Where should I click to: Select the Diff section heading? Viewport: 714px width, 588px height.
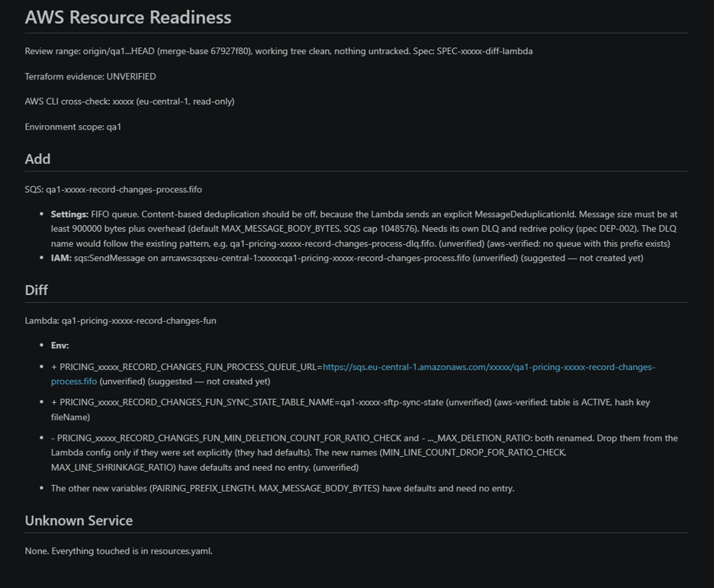[x=36, y=290]
